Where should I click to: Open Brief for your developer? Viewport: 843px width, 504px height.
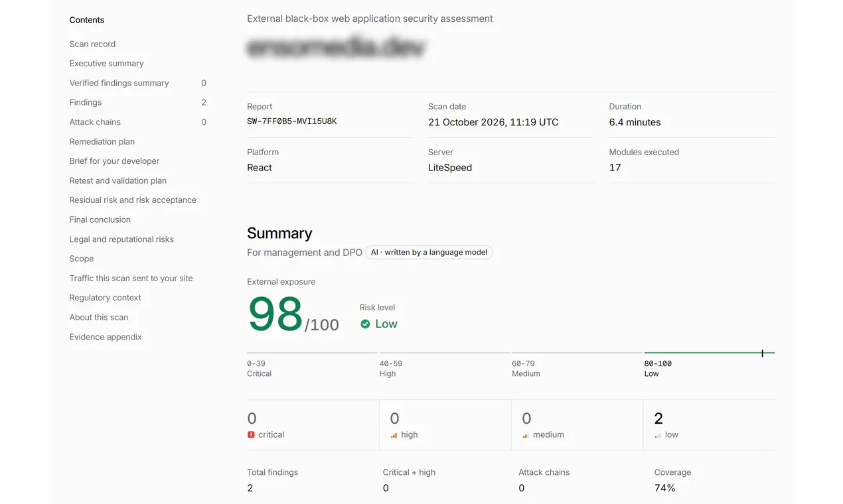pos(114,161)
